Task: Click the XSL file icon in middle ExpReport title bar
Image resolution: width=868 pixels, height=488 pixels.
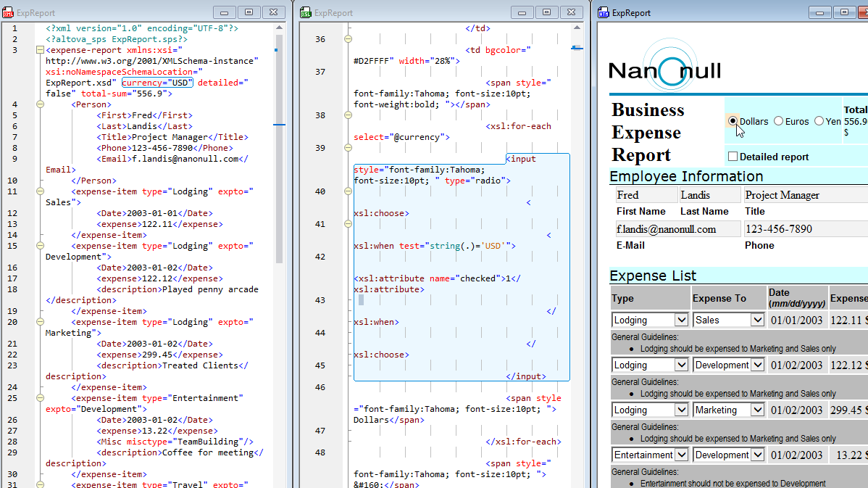Action: click(x=306, y=12)
